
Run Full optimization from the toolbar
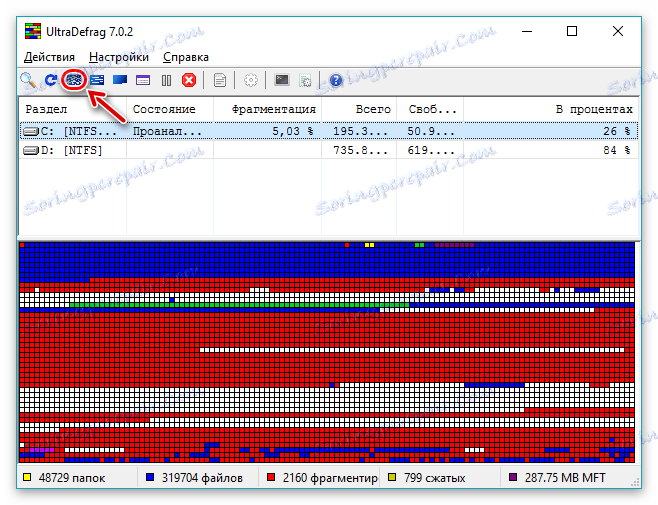[x=120, y=80]
